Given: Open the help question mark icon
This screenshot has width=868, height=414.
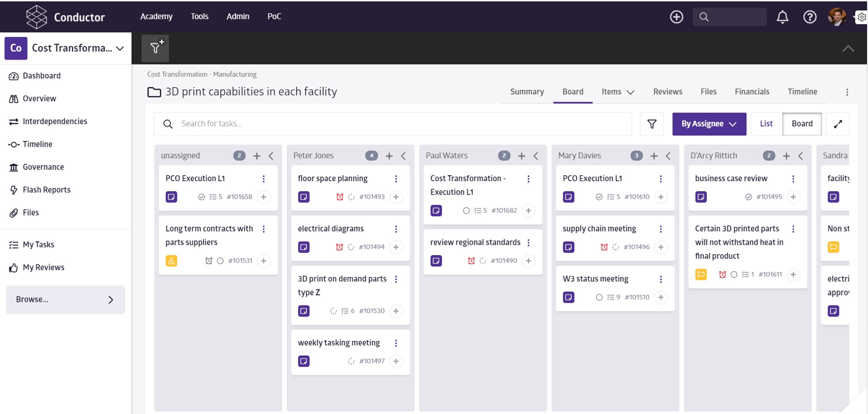Looking at the screenshot, I should [x=809, y=17].
